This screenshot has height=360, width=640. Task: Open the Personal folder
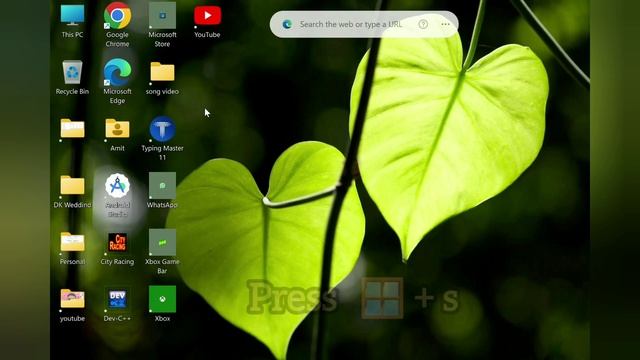point(72,248)
